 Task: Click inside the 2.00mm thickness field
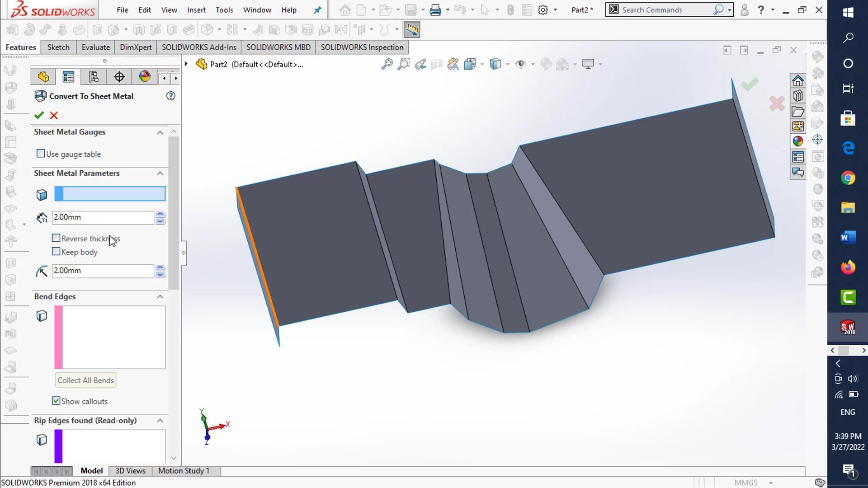(103, 217)
